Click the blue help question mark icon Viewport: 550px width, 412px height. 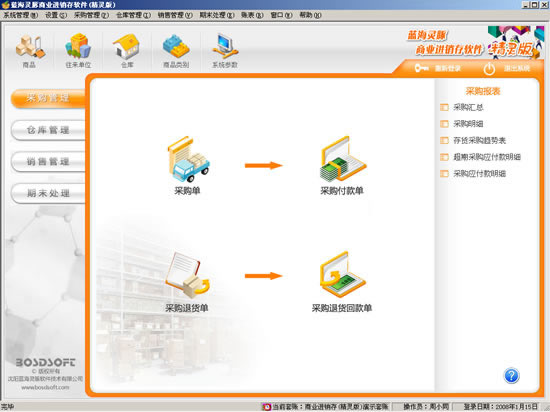point(511,376)
